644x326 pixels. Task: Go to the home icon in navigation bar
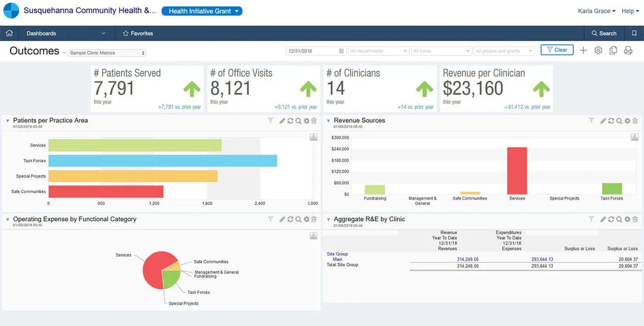9,33
